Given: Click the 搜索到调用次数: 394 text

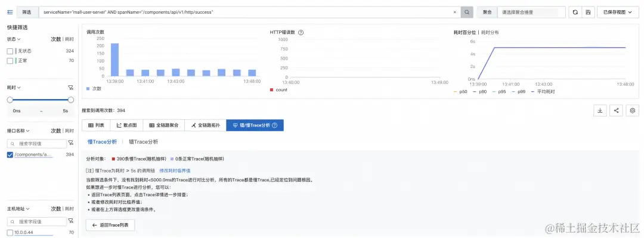Looking at the screenshot, I should point(103,110).
